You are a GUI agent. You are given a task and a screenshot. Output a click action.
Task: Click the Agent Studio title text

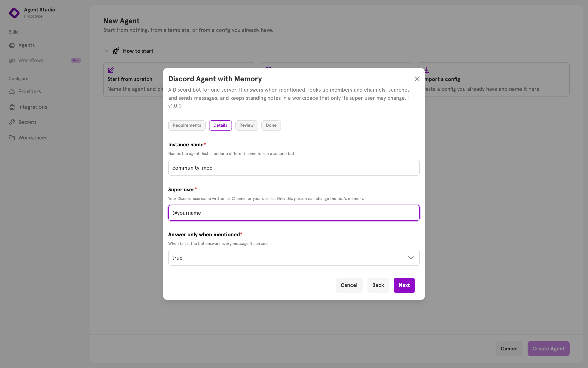[40, 10]
